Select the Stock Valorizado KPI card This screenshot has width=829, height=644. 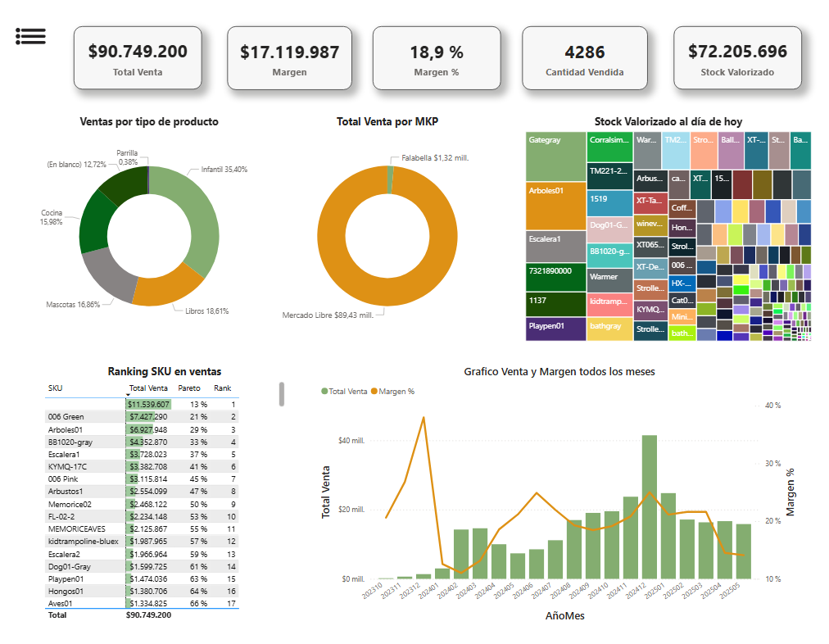737,57
